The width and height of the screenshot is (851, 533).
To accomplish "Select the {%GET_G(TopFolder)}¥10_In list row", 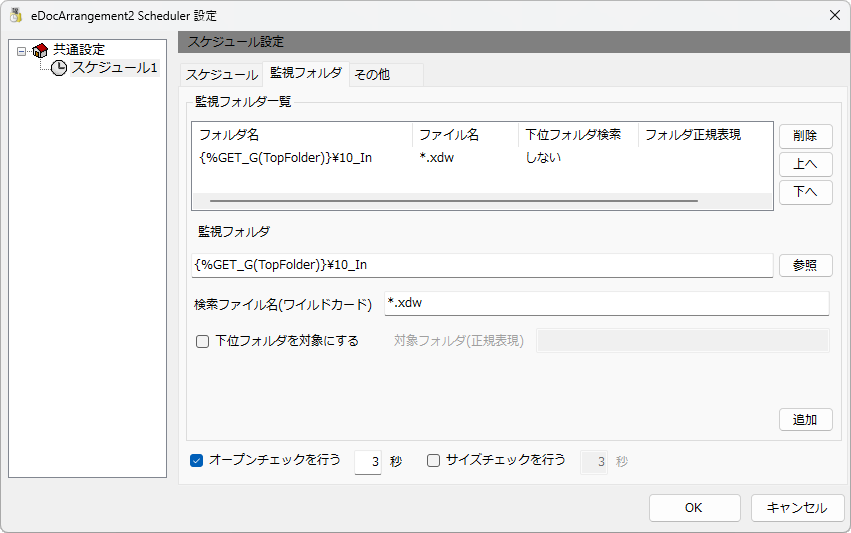I will pos(482,158).
